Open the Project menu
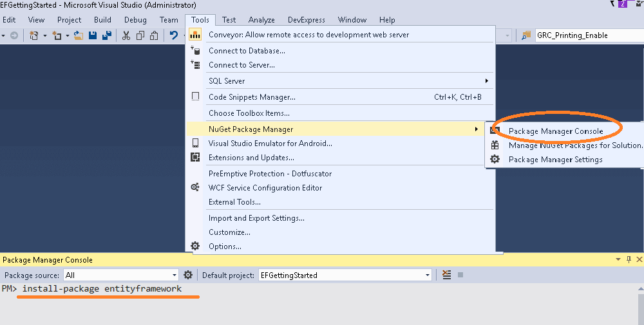This screenshot has height=325, width=644. (x=69, y=20)
